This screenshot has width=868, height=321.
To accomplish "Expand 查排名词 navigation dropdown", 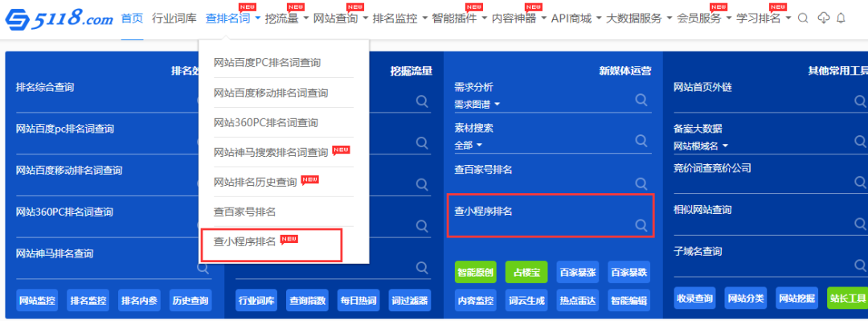I will tap(232, 19).
